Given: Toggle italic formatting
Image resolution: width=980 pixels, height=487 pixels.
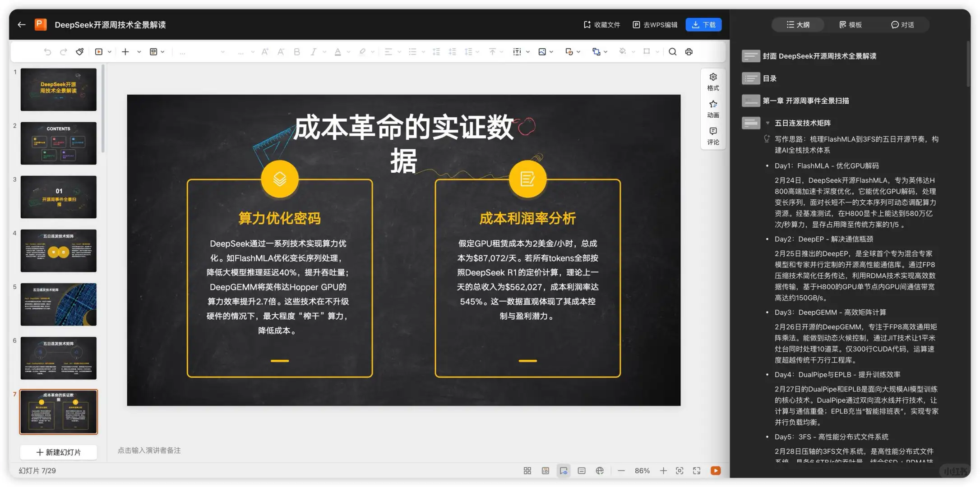Looking at the screenshot, I should point(313,52).
